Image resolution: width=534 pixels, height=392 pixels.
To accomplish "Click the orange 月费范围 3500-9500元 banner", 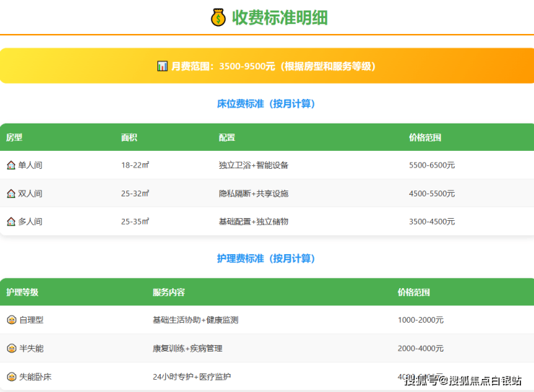I will coord(266,66).
